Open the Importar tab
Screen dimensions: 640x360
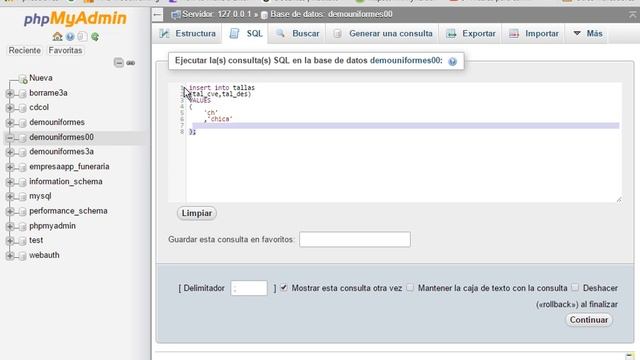pos(534,33)
